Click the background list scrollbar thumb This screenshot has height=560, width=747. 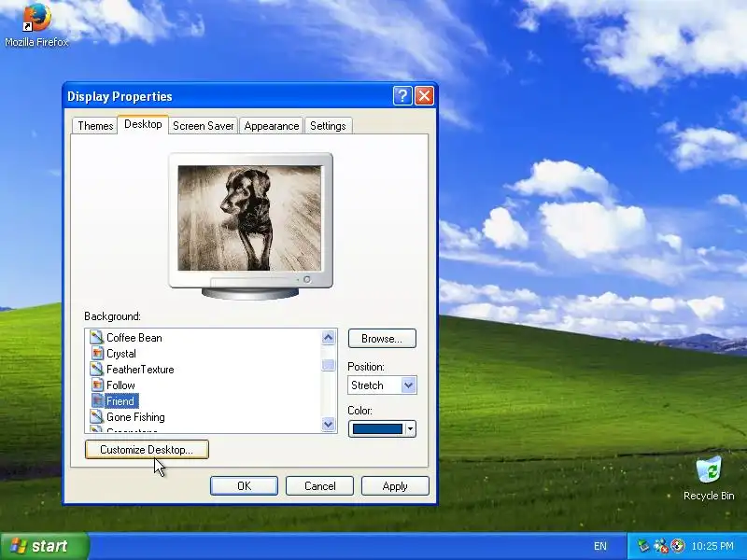pos(328,365)
